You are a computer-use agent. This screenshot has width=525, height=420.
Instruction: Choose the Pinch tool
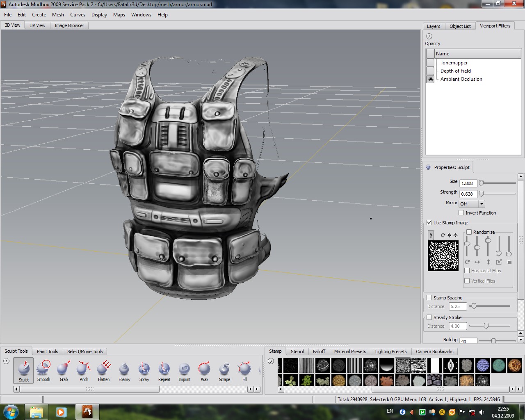point(84,370)
